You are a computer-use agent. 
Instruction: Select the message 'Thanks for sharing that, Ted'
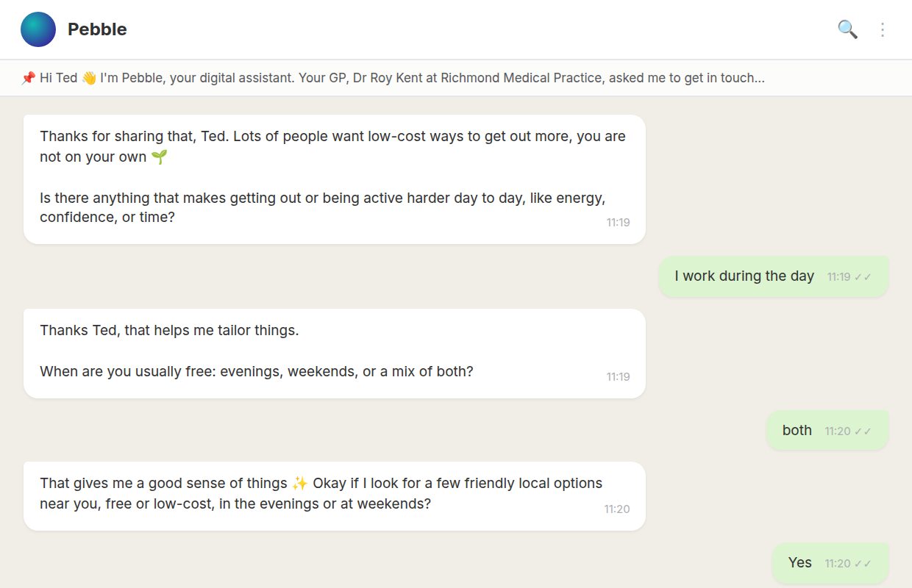(335, 179)
